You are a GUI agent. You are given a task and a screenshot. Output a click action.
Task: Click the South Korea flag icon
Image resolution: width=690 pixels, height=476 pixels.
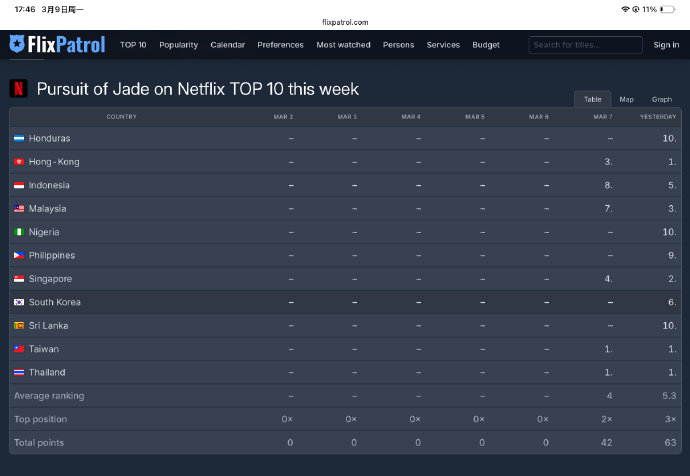click(x=19, y=302)
